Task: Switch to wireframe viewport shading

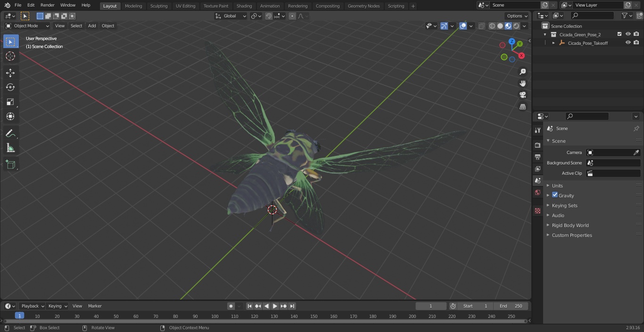Action: (x=492, y=26)
